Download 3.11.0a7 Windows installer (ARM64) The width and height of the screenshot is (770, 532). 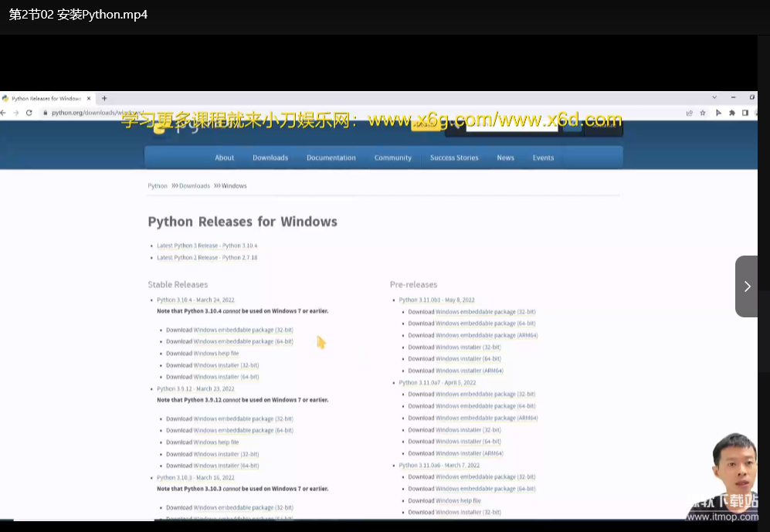(x=470, y=453)
